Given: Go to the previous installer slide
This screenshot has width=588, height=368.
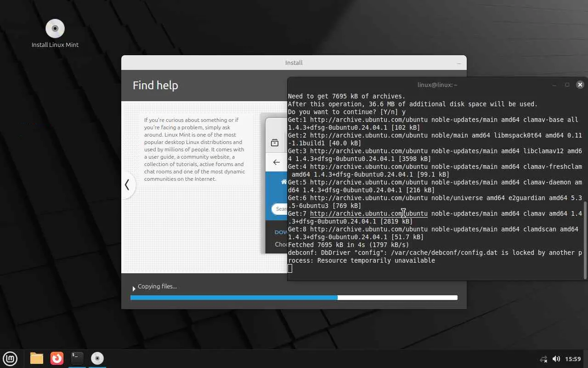Looking at the screenshot, I should [x=127, y=185].
